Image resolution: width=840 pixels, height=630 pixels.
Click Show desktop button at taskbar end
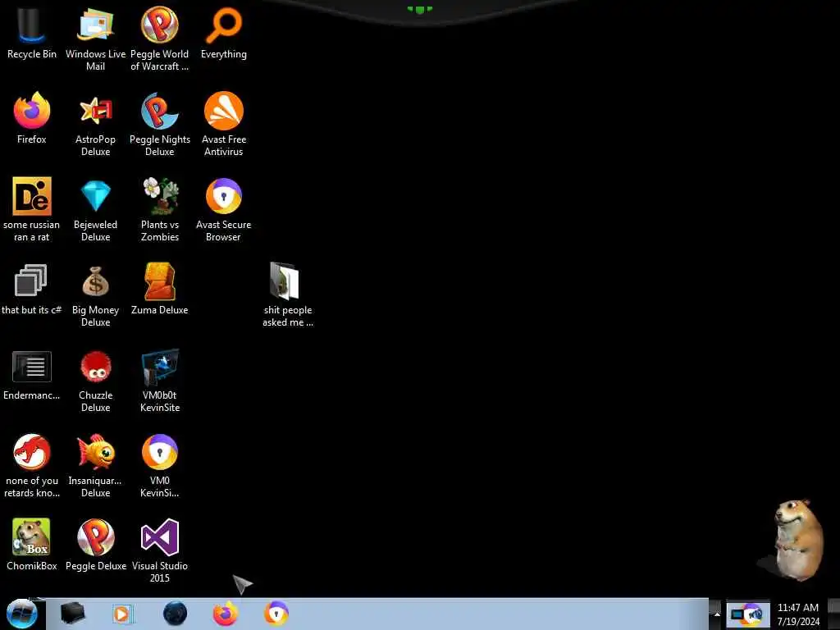[x=834, y=614]
